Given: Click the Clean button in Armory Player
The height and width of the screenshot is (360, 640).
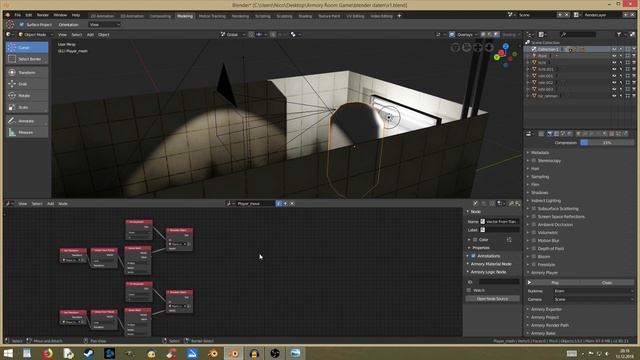Looking at the screenshot, I should click(607, 282).
